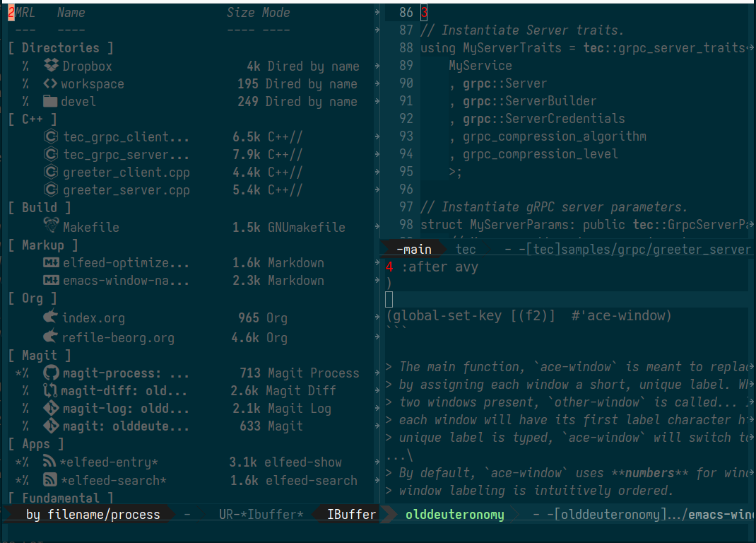Click 'grpc_compression_algorithm' on line 93

pos(555,136)
